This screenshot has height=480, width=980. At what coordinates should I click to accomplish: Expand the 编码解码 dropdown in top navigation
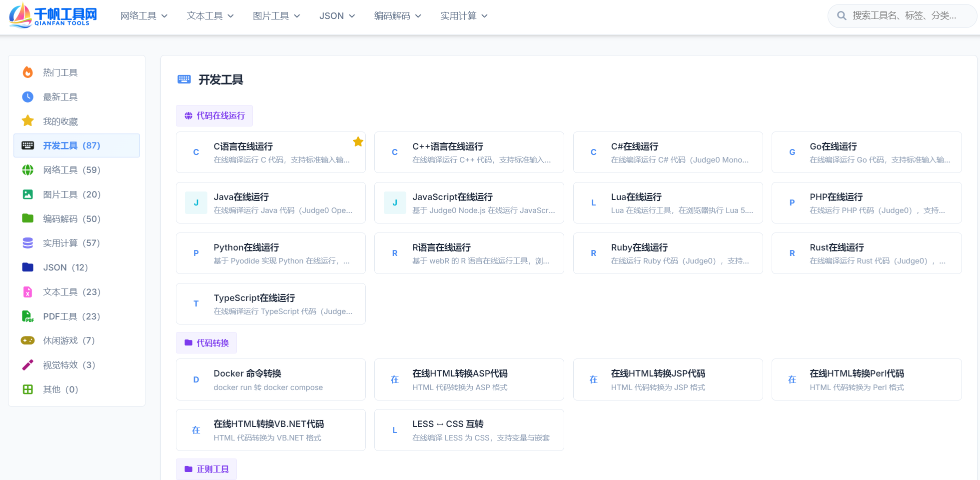(398, 16)
